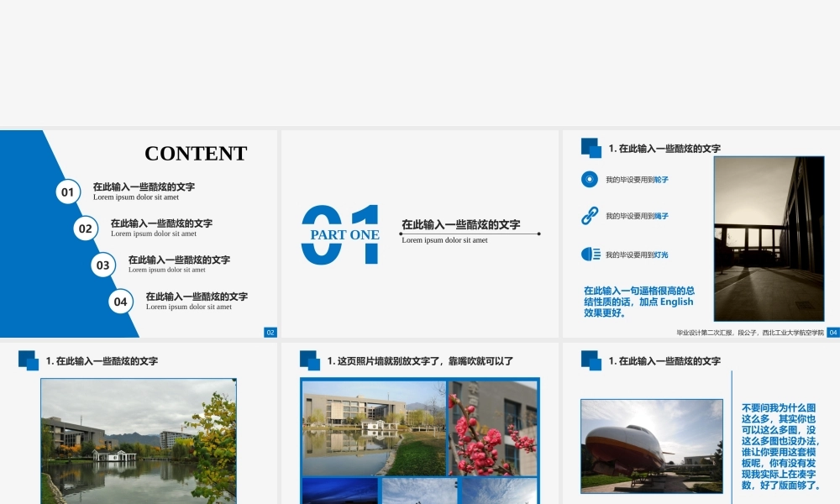Select the sunset corridor building photo
Screen dimensions: 840x504
[x=769, y=239]
